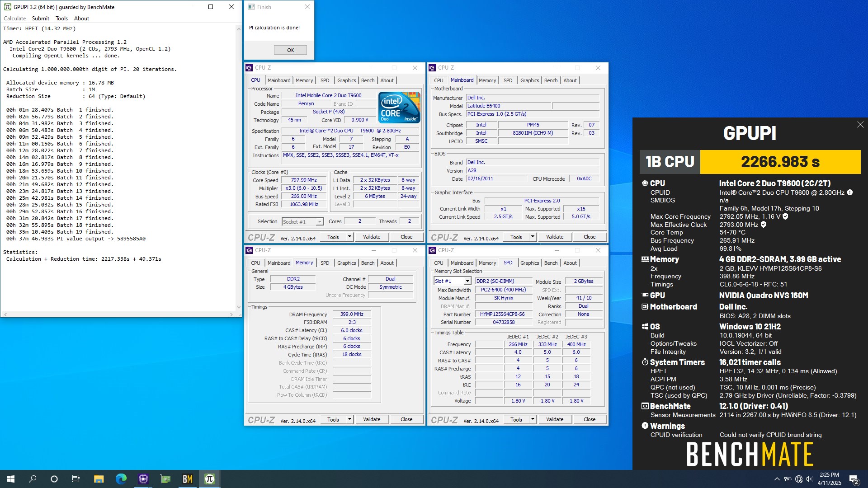Screen dimensions: 868x488
Task: Click verified shield beside Max Core Frequency
Action: pos(786,216)
